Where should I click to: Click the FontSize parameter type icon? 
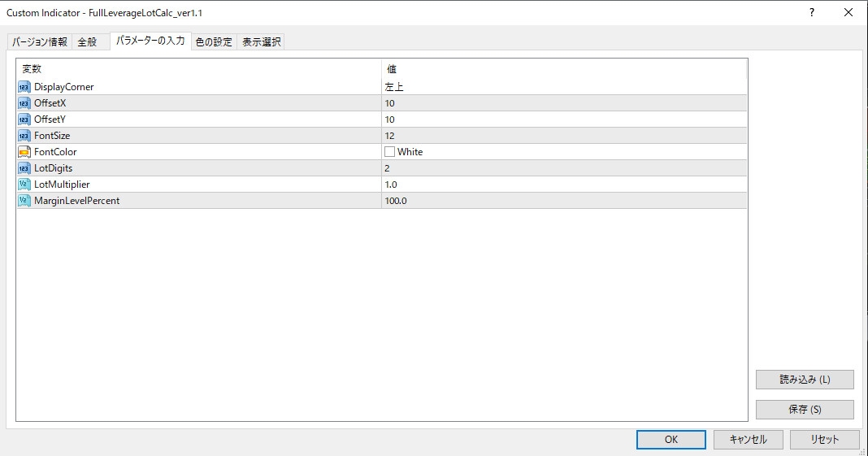[x=24, y=136]
